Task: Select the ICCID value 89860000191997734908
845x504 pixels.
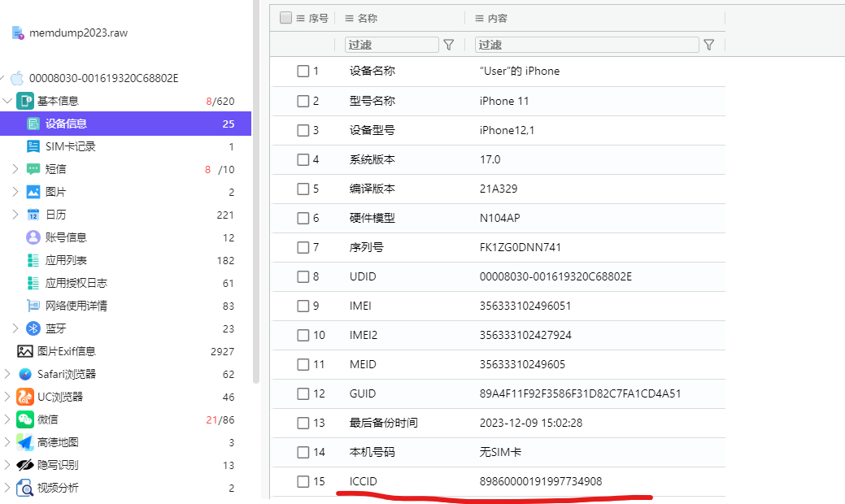Action: coord(541,481)
